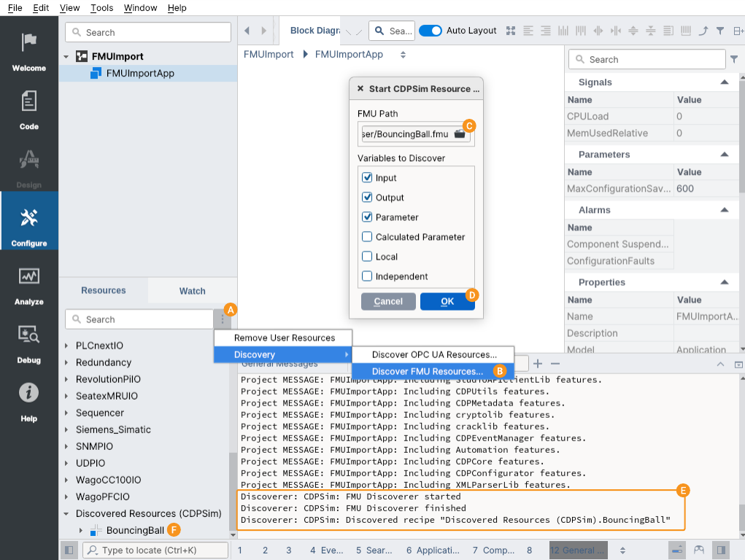
Task: Open the Resources options kebab menu
Action: click(x=223, y=319)
